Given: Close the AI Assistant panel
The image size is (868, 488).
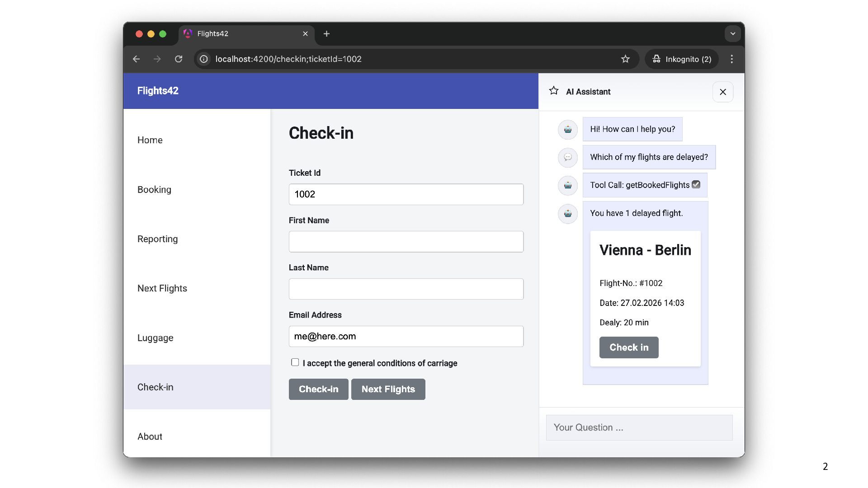Looking at the screenshot, I should tap(722, 92).
